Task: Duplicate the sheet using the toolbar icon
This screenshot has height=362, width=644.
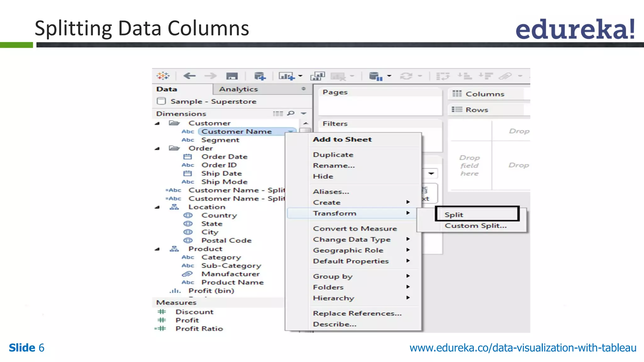Action: click(x=318, y=76)
